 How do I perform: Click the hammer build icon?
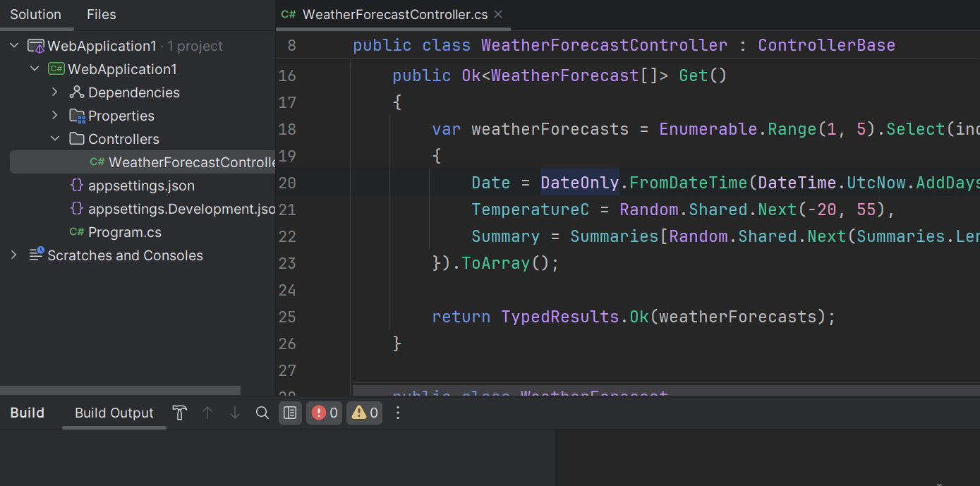pyautogui.click(x=180, y=413)
